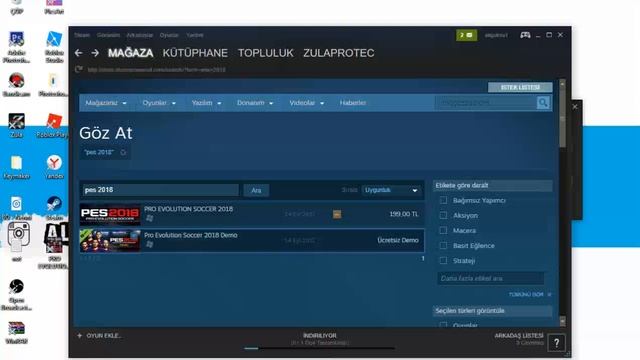640x360 pixels.
Task: Reload the page using the refresh icon
Action: click(79, 69)
